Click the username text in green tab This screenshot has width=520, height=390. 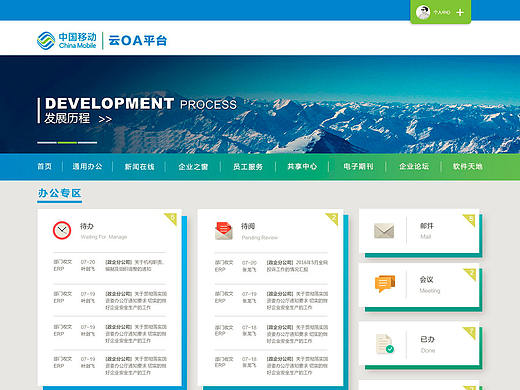click(442, 13)
